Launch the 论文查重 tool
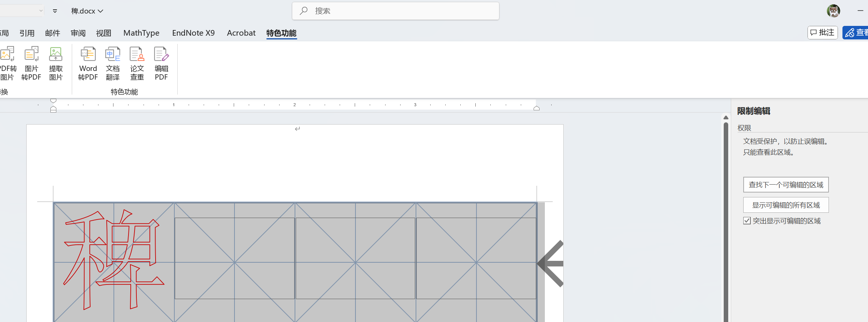This screenshot has height=322, width=868. (137, 63)
